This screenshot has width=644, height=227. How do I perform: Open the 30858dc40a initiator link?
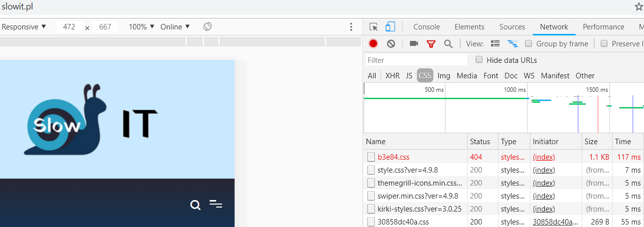coord(556,222)
